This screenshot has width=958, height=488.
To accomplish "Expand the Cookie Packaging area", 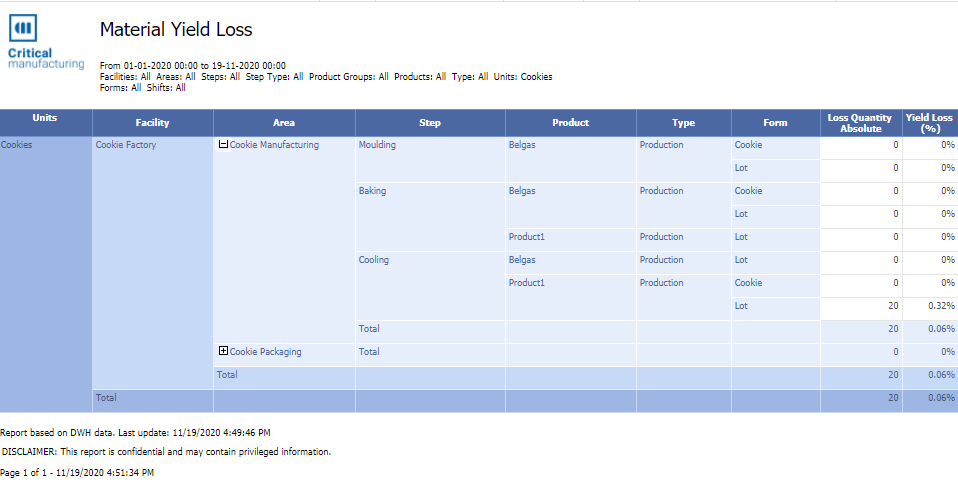I will pos(223,351).
